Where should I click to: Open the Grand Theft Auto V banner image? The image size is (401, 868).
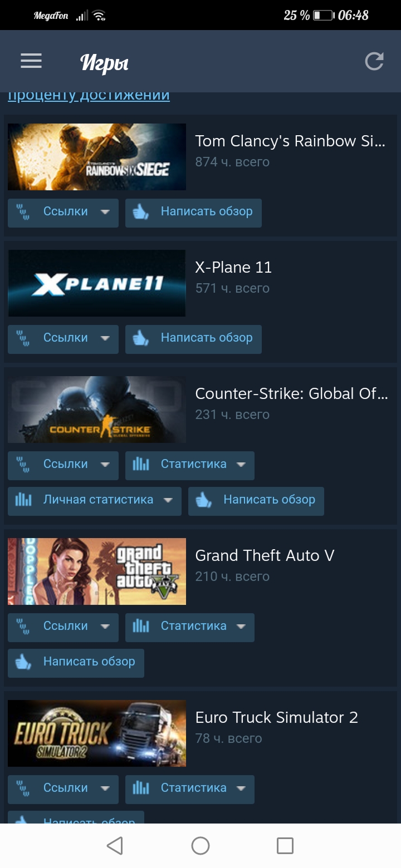pos(97,571)
